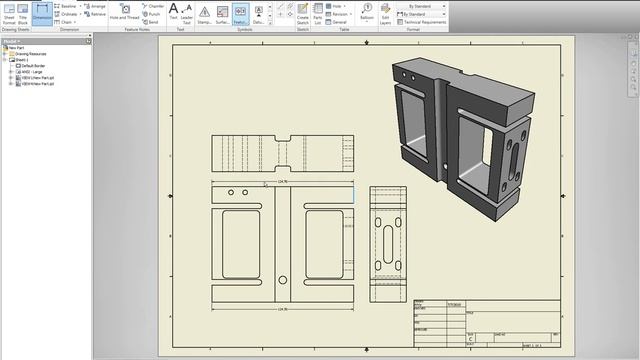The width and height of the screenshot is (640, 360).
Task: Choose the Chain dimension tool
Action: click(63, 22)
